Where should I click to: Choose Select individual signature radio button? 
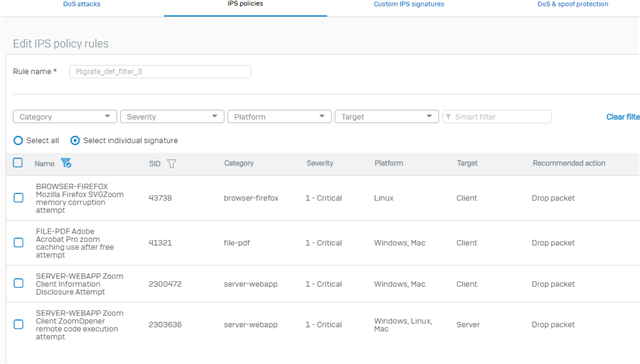(x=75, y=141)
